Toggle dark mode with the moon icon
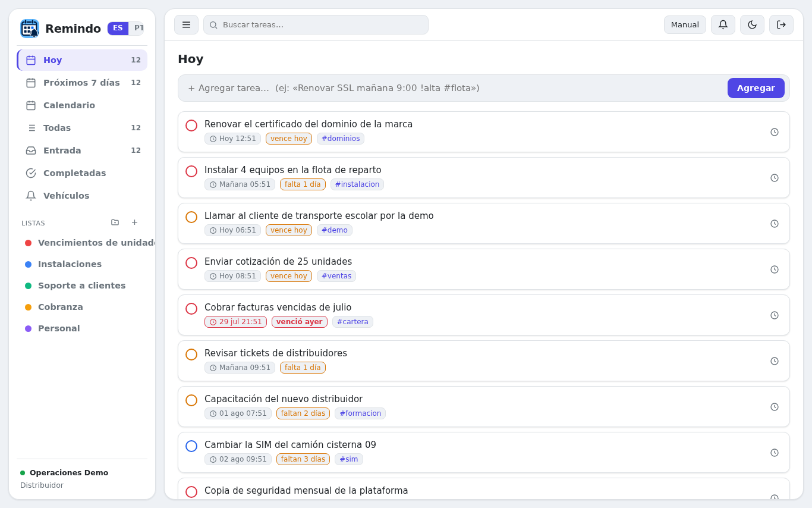812x508 pixels. tap(752, 25)
